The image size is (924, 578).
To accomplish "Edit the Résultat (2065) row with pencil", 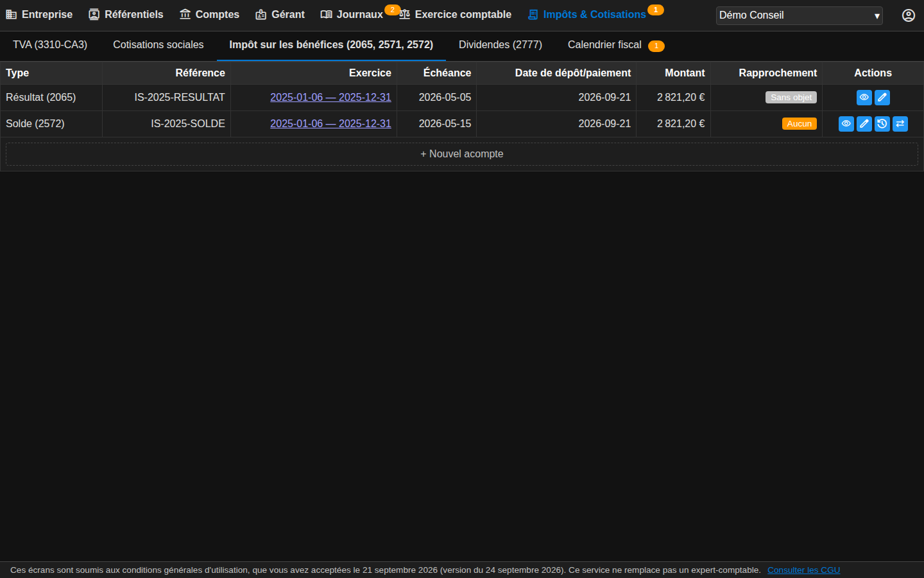I will click(x=882, y=98).
